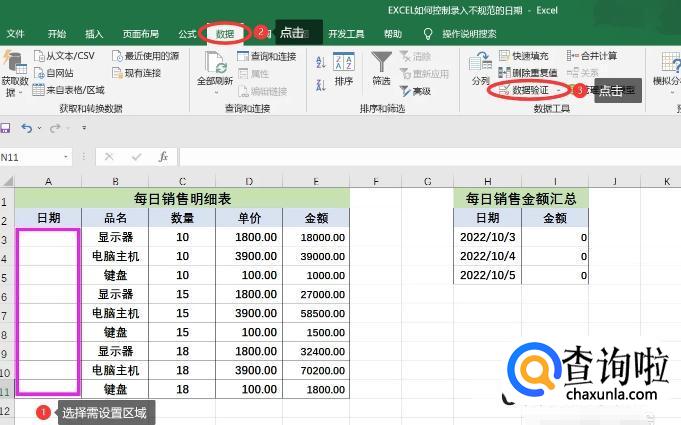The height and width of the screenshot is (425, 681).
Task: Open the Undo history dropdown arrow
Action: [x=40, y=128]
